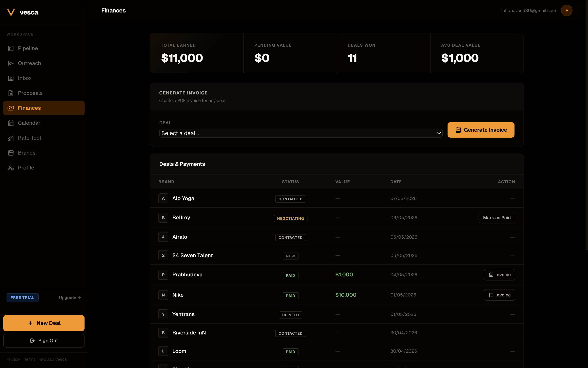The image size is (588, 368).
Task: Click the Prabhudeva $1,000 value
Action: pos(344,275)
